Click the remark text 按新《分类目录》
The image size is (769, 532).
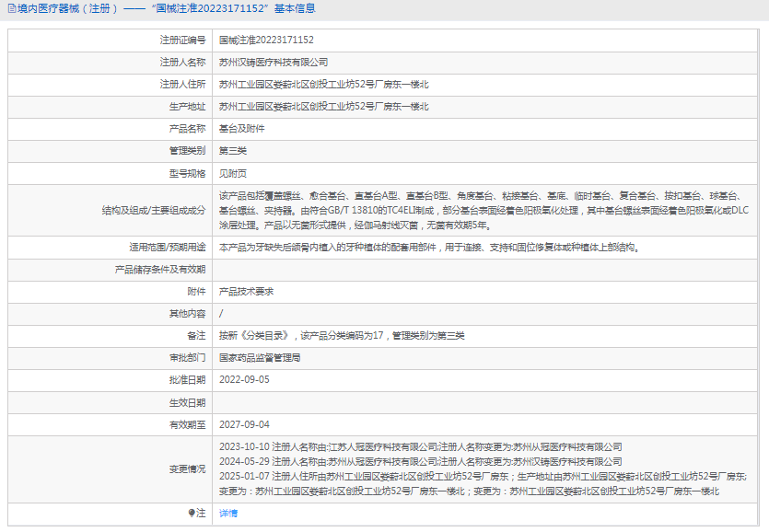tap(342, 335)
